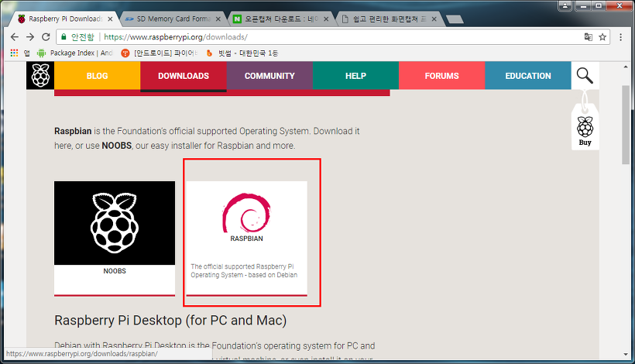Close the SD Memory Card Formatter tab
Image resolution: width=635 pixels, height=364 pixels.
pos(218,19)
